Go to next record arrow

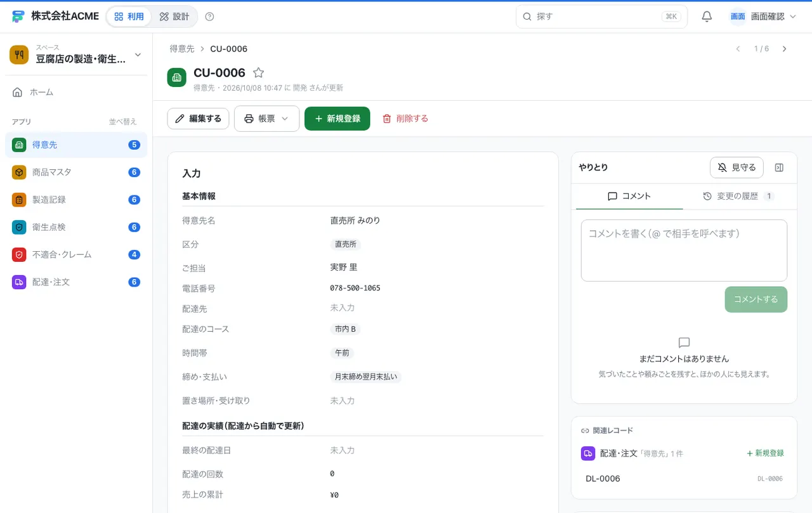click(785, 49)
